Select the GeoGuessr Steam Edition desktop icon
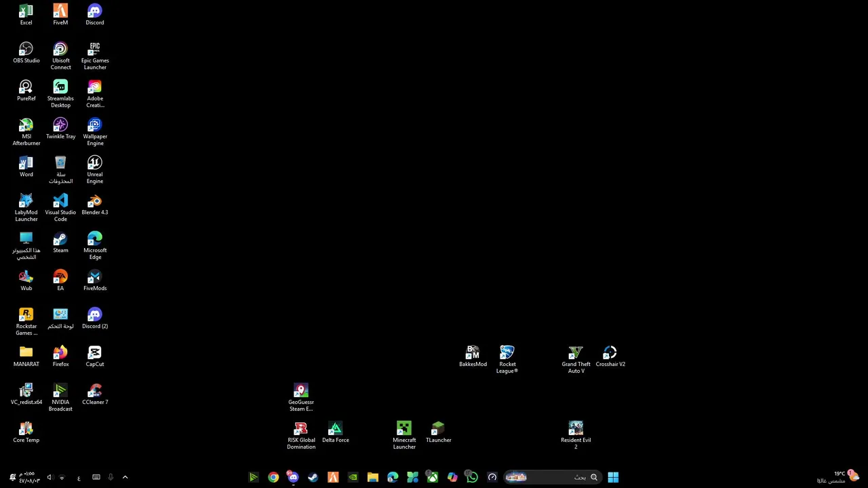868x488 pixels. [301, 398]
